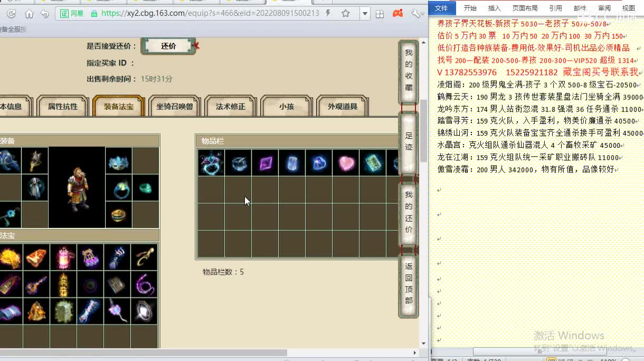
Task: Click the green jade ring equipment icon
Action: (x=146, y=188)
